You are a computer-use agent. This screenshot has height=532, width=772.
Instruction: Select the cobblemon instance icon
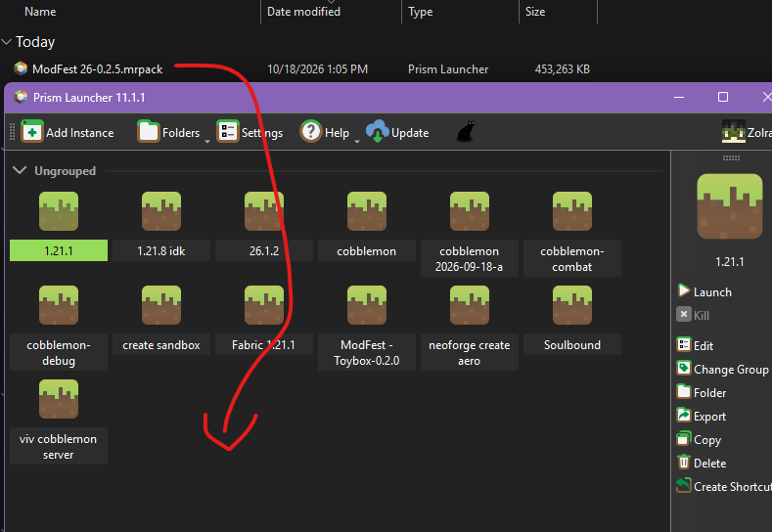point(367,211)
